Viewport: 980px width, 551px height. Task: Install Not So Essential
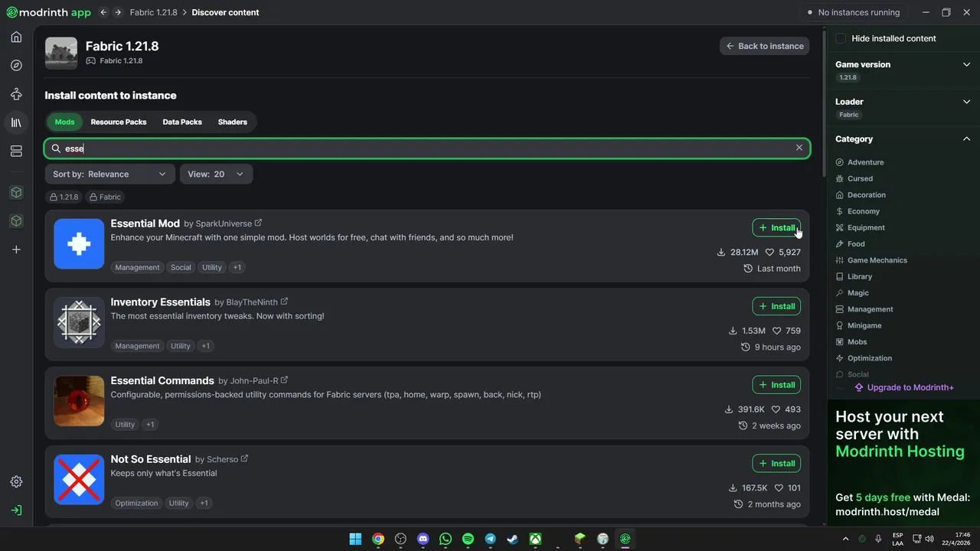776,463
